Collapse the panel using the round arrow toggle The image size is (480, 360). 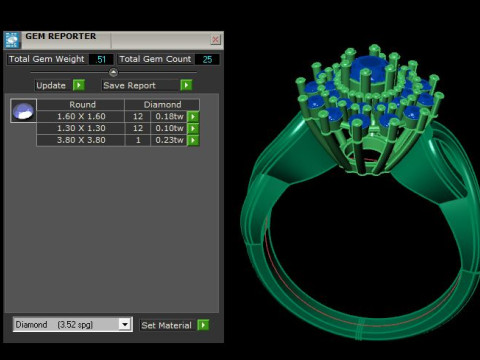point(113,72)
